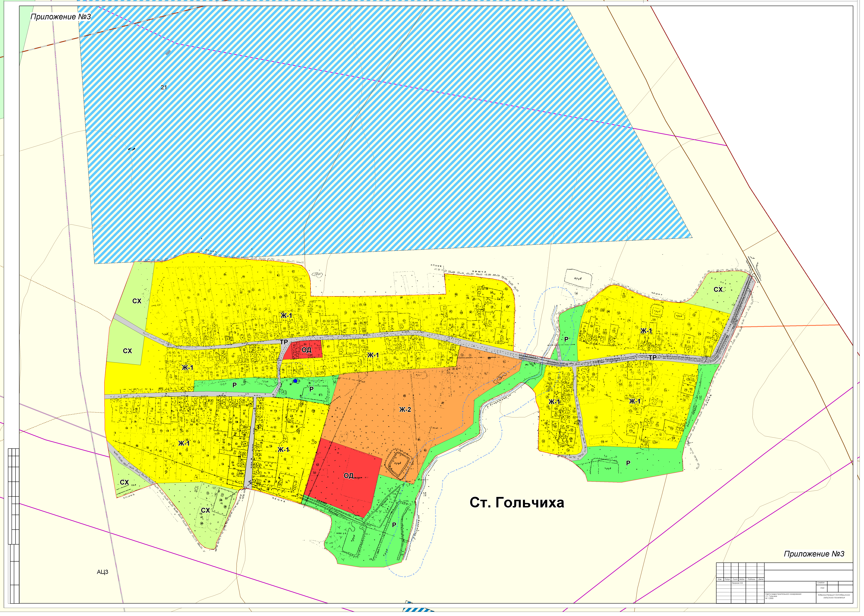Click the Р label in the southeastern green zone
Image resolution: width=864 pixels, height=616 pixels.
[628, 463]
